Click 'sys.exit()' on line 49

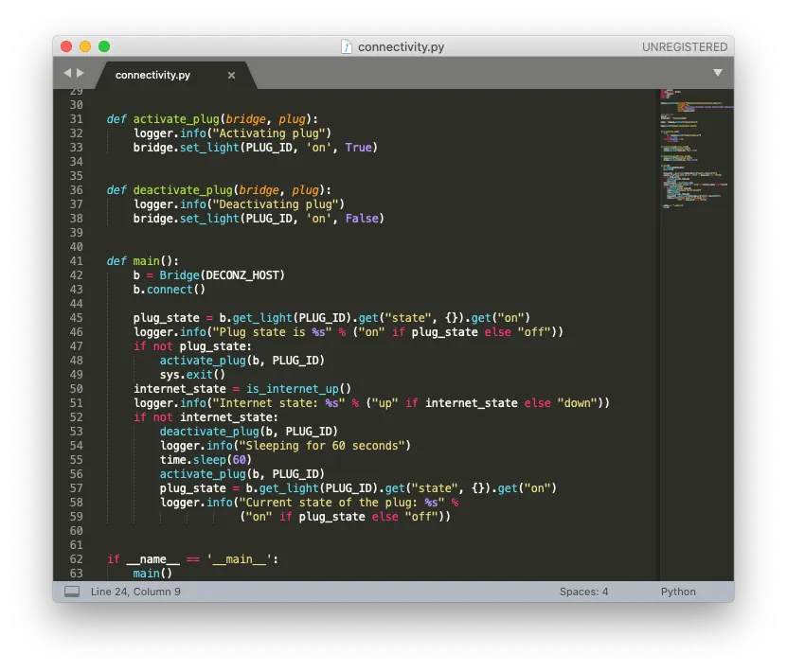tap(192, 375)
